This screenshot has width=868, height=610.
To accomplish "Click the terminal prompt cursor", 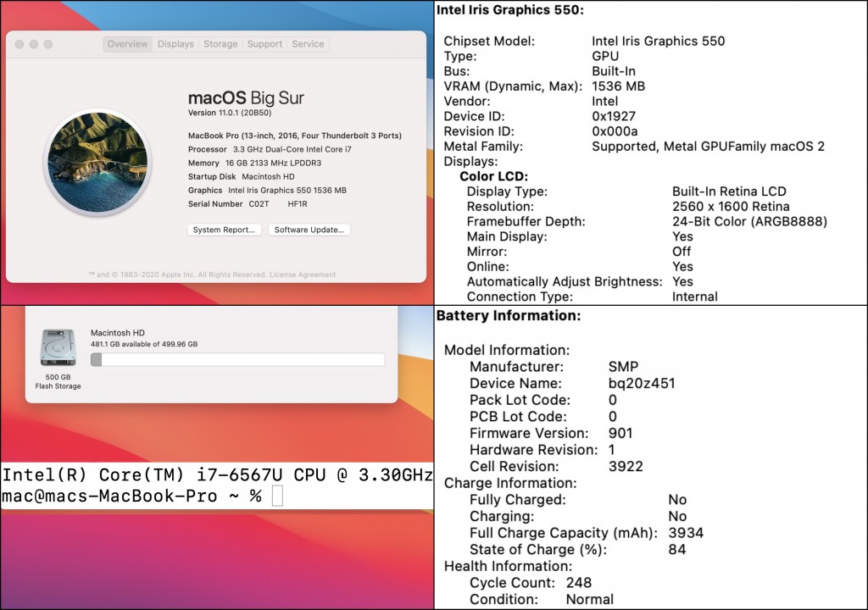I will click(x=278, y=496).
